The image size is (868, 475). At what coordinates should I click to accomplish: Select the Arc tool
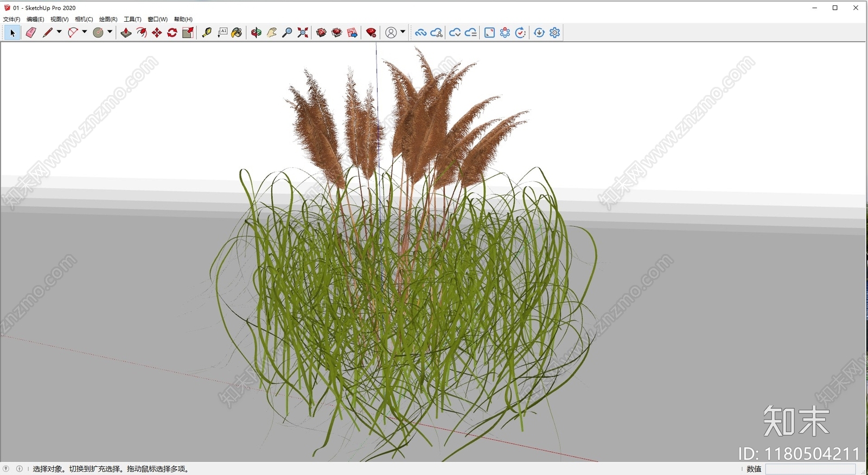(x=73, y=33)
